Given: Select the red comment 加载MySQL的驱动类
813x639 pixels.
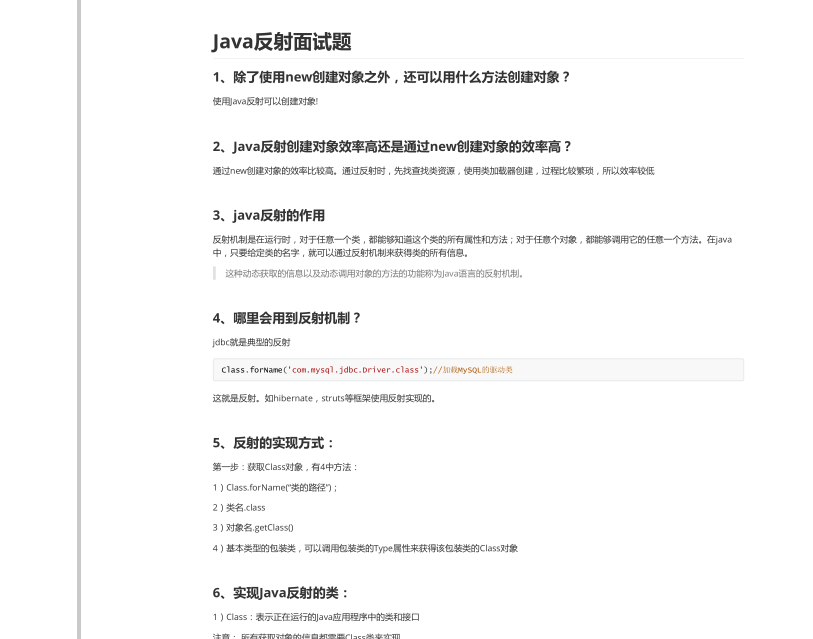Looking at the screenshot, I should click(x=479, y=369).
